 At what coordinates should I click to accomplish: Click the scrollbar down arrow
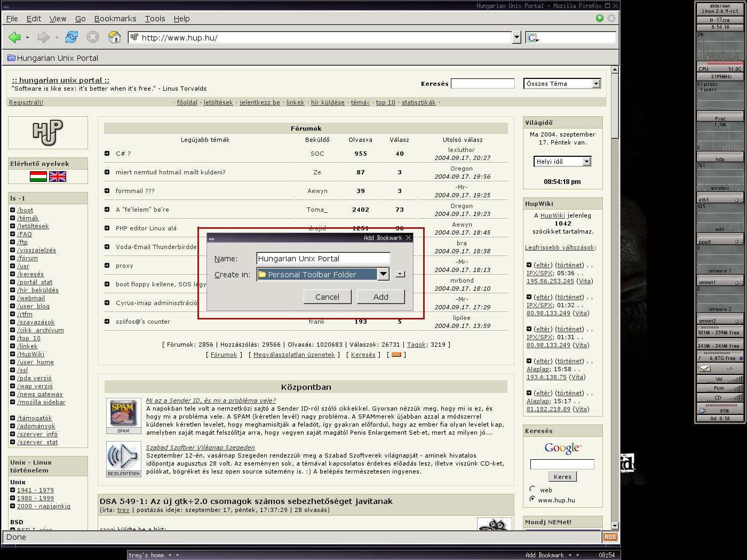(x=615, y=526)
